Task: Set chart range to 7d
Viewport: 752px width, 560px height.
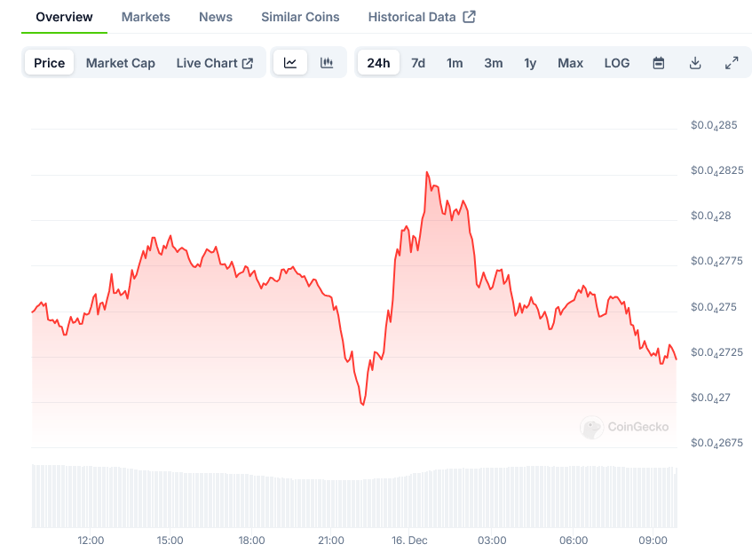Action: (418, 63)
